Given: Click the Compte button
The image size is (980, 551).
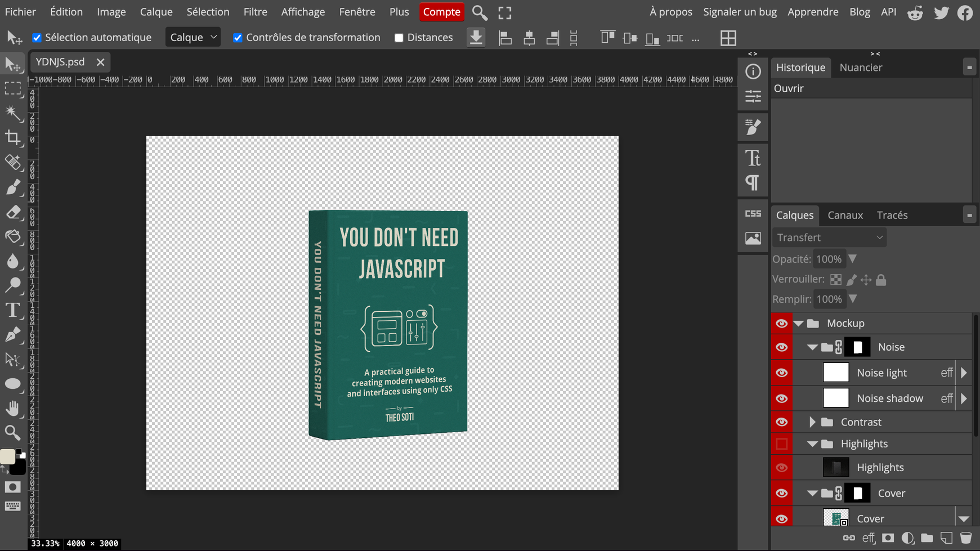Looking at the screenshot, I should (441, 12).
